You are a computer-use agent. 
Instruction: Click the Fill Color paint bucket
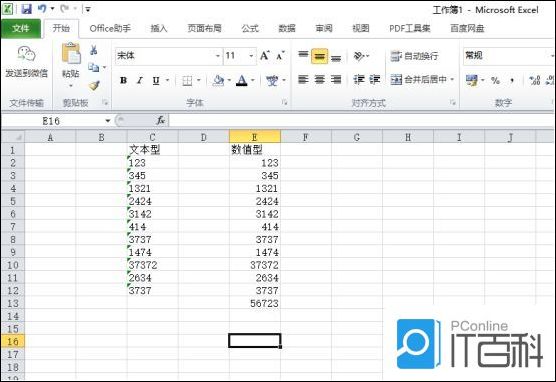218,81
